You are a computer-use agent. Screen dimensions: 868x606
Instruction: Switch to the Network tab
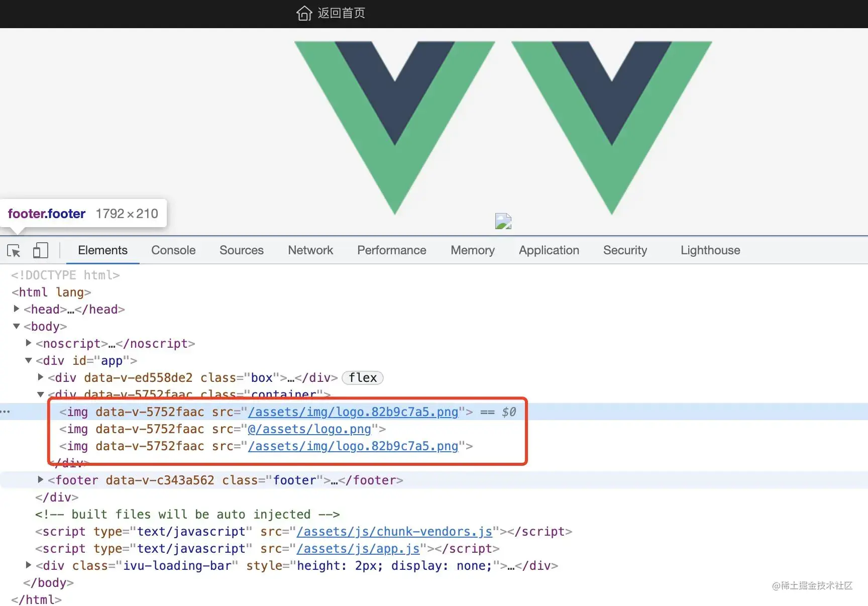[x=310, y=250]
